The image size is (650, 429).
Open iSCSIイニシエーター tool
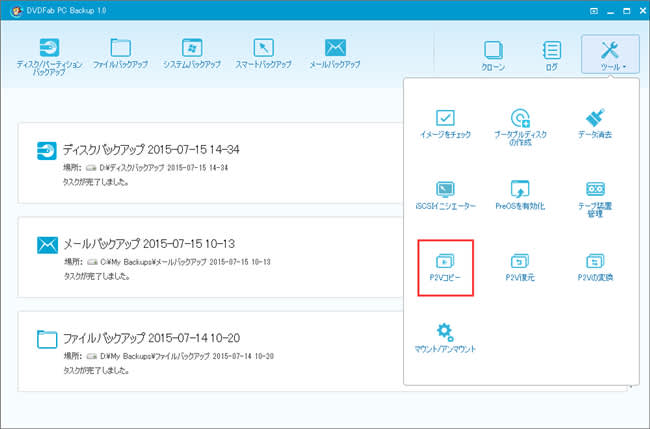tap(446, 195)
